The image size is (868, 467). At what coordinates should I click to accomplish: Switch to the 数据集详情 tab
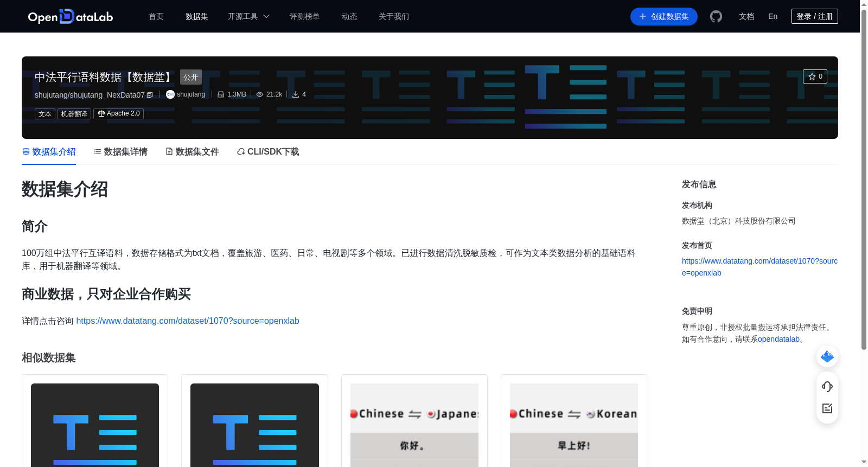click(x=120, y=152)
